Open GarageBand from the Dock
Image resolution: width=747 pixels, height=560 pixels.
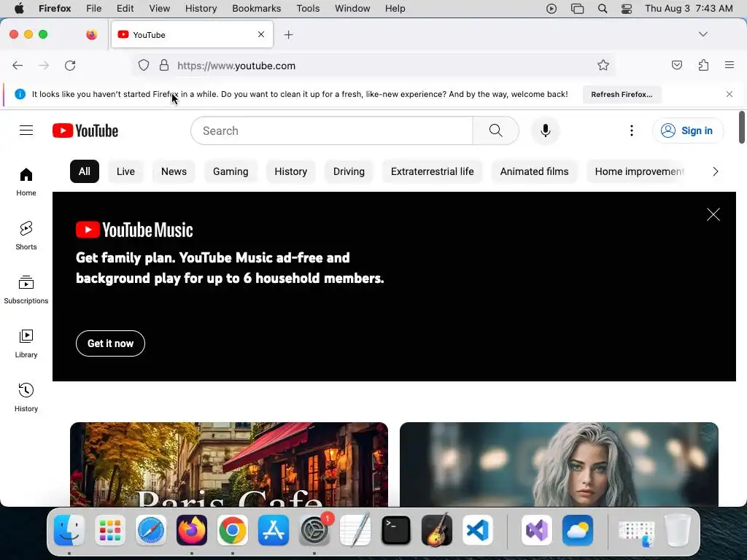pyautogui.click(x=437, y=530)
